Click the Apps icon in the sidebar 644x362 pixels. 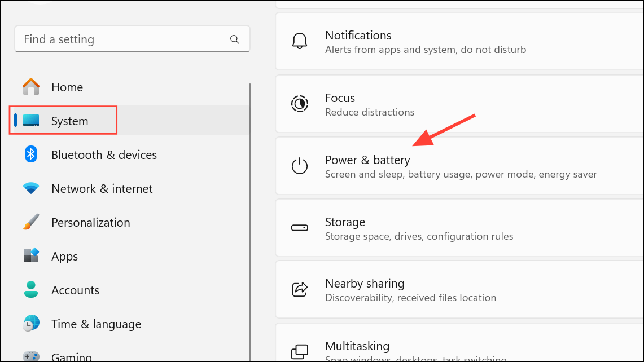[x=30, y=256]
